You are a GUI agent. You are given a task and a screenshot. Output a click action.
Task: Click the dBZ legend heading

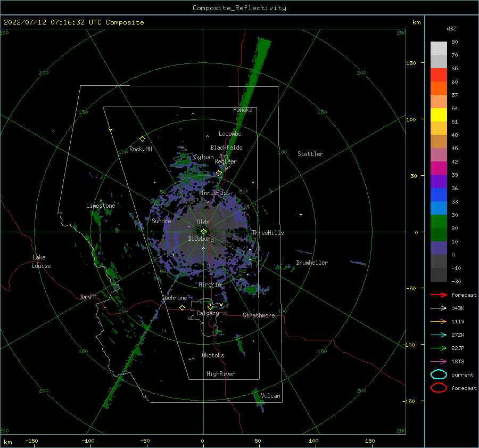pyautogui.click(x=451, y=28)
